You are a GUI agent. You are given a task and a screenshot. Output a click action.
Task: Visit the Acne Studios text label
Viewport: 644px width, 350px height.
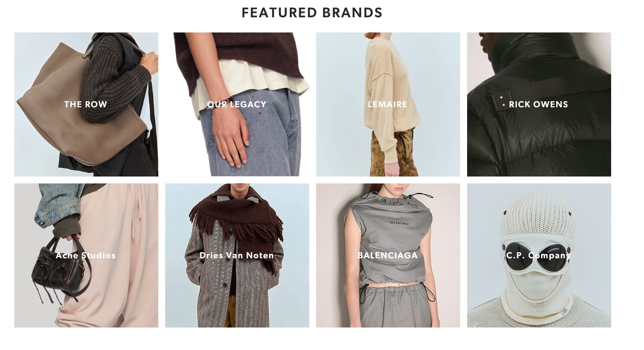pyautogui.click(x=86, y=255)
